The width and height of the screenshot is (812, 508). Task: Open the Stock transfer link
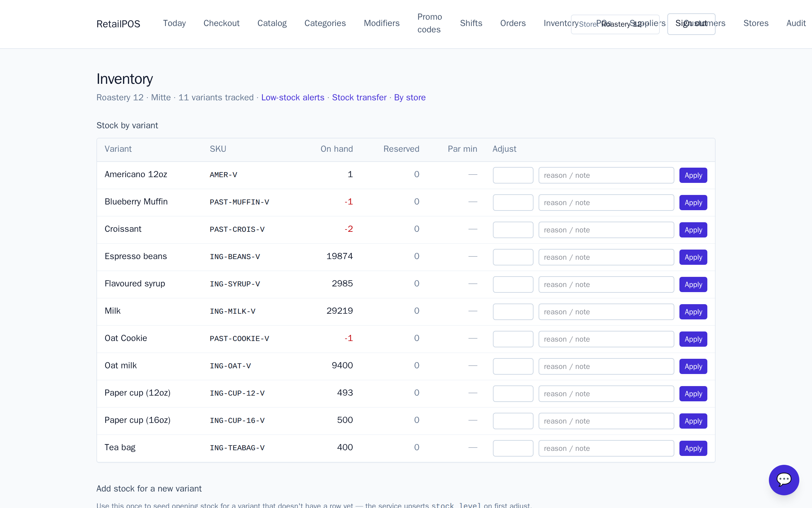pos(359,97)
